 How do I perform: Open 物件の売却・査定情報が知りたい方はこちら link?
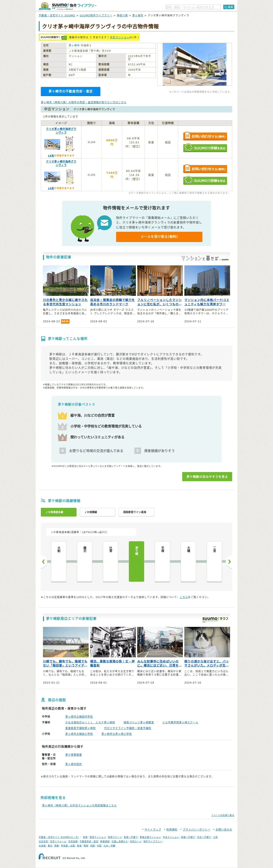coord(84,102)
